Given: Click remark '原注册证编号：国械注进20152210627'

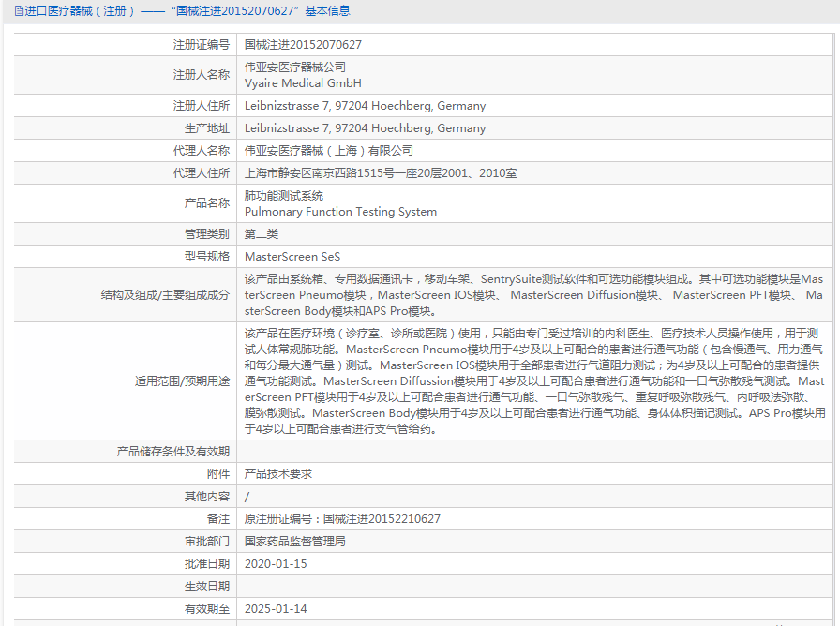Looking at the screenshot, I should coord(343,519).
